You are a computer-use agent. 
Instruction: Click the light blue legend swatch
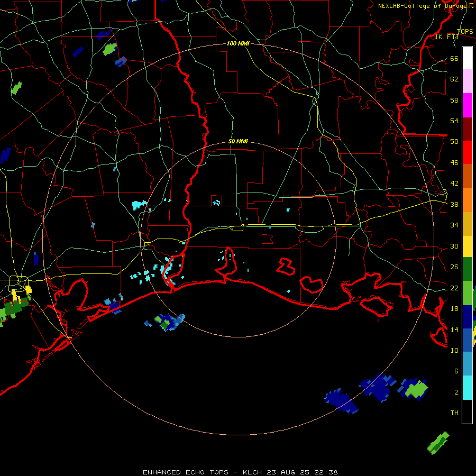click(x=467, y=363)
